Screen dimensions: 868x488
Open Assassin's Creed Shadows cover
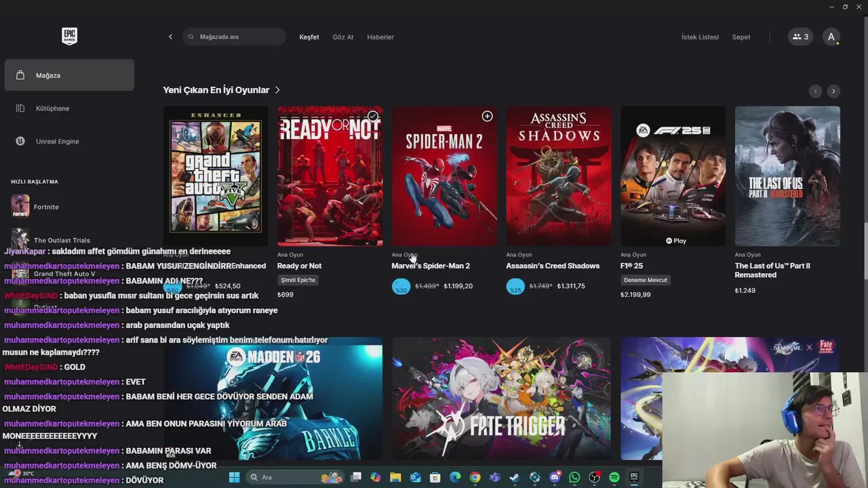[x=559, y=176]
